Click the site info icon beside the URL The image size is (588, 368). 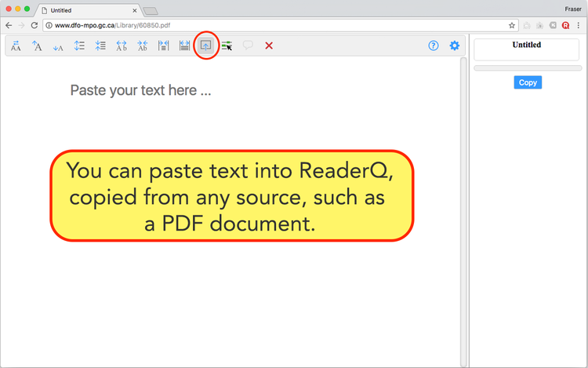coord(49,26)
